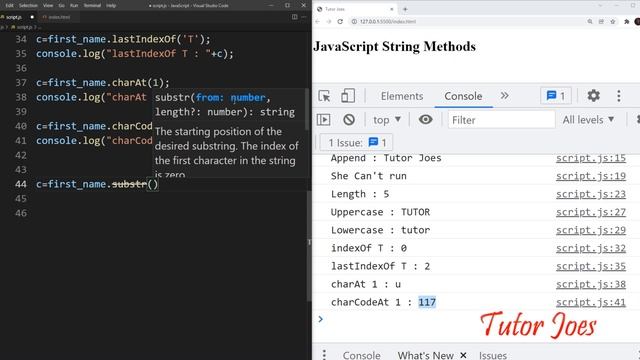This screenshot has width=640, height=360.
Task: Show more DevTools tabs chevron
Action: click(x=504, y=96)
